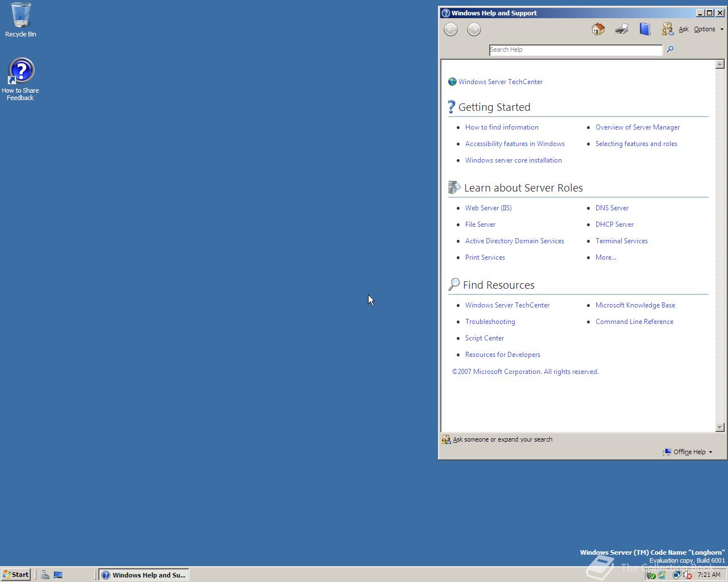This screenshot has width=728, height=582.
Task: Open Windows server core installation link
Action: point(514,160)
